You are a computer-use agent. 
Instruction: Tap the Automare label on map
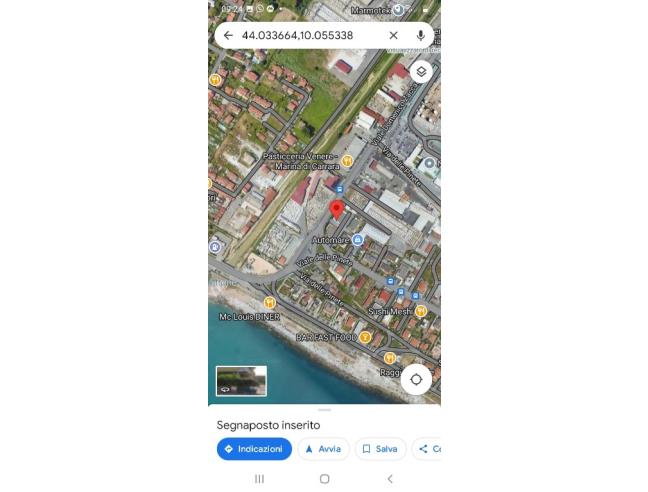click(x=331, y=240)
